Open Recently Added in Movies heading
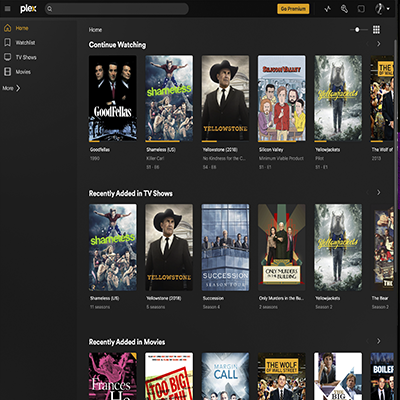This screenshot has width=400, height=400. pyautogui.click(x=127, y=342)
